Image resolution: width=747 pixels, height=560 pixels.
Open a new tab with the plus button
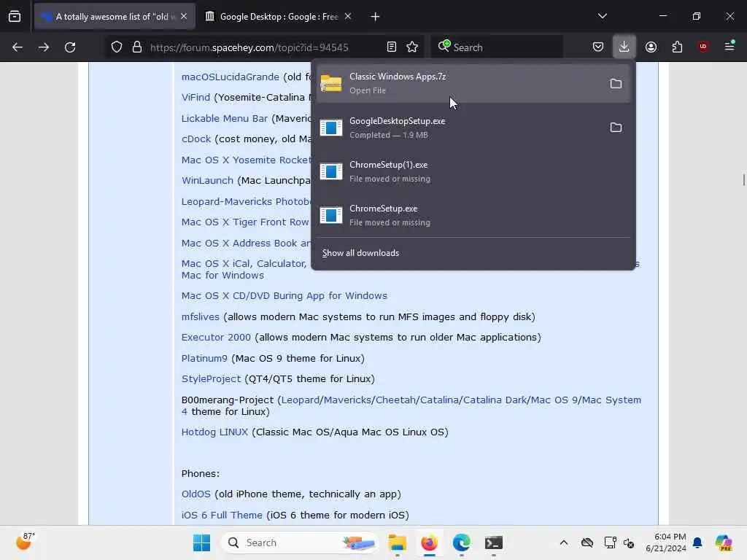[376, 17]
